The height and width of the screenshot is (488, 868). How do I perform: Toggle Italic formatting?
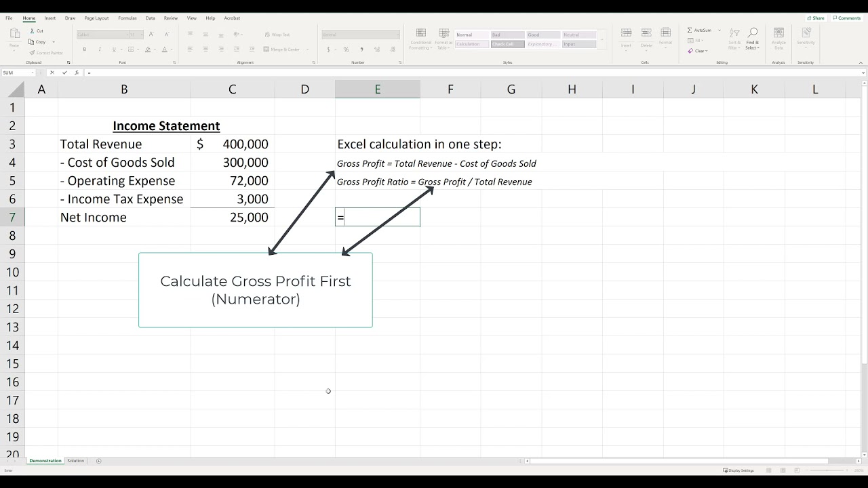[x=100, y=49]
